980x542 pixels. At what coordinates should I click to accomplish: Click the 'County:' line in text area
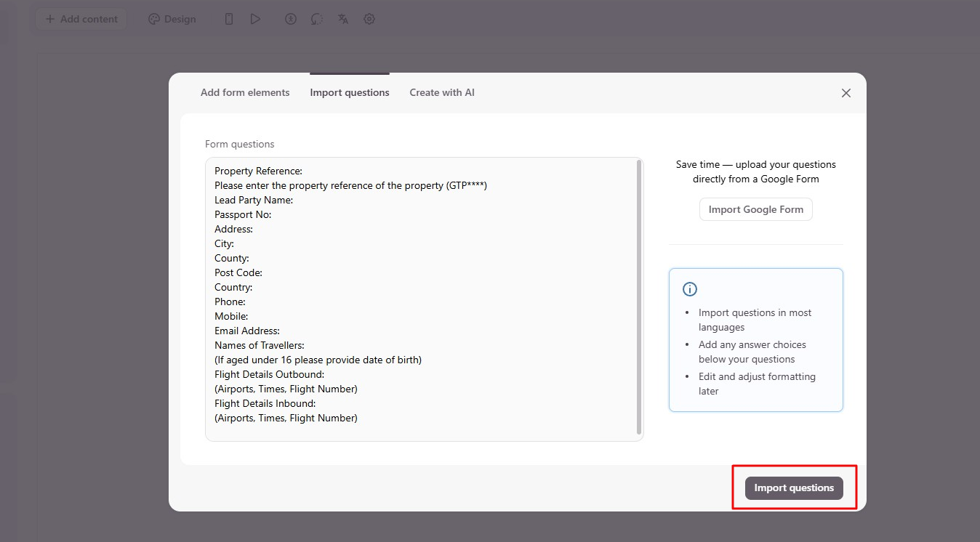[232, 258]
